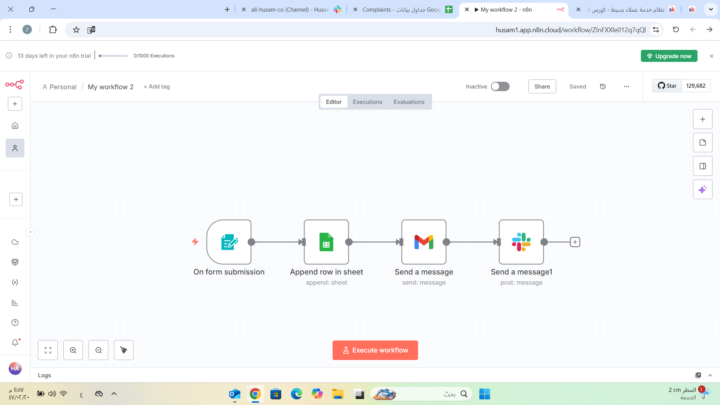
Task: Switch to the Executions tab
Action: 367,102
